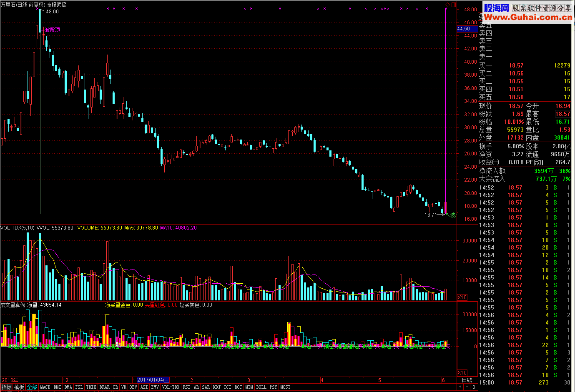Click the 买二 bid price 18.56
The height and width of the screenshot is (392, 575).
pyautogui.click(x=516, y=73)
